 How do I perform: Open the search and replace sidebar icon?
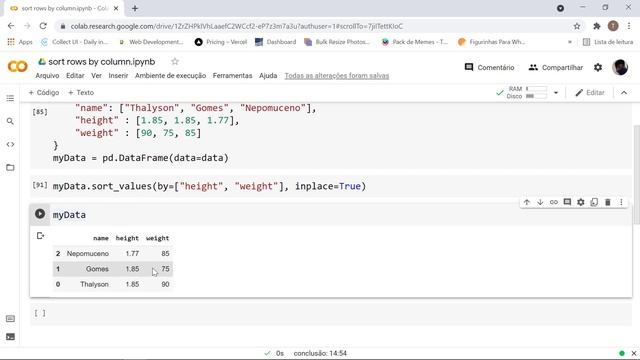(10, 121)
